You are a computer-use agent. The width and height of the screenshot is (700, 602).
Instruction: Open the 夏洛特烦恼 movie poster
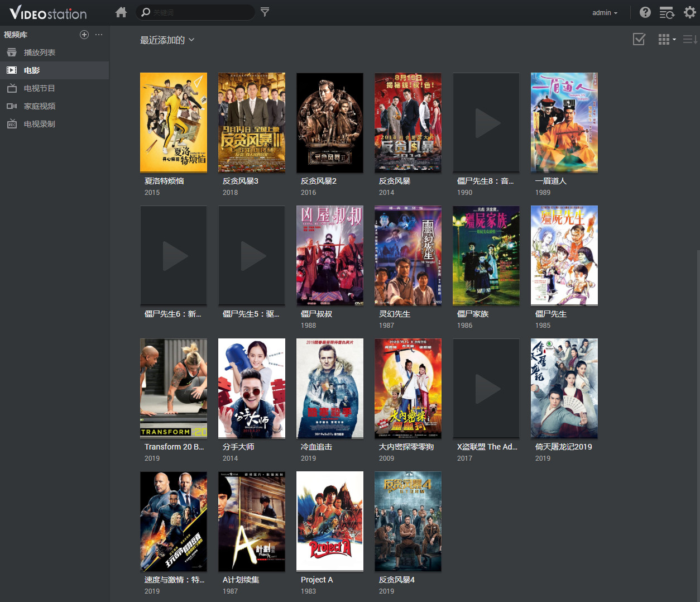tap(174, 122)
